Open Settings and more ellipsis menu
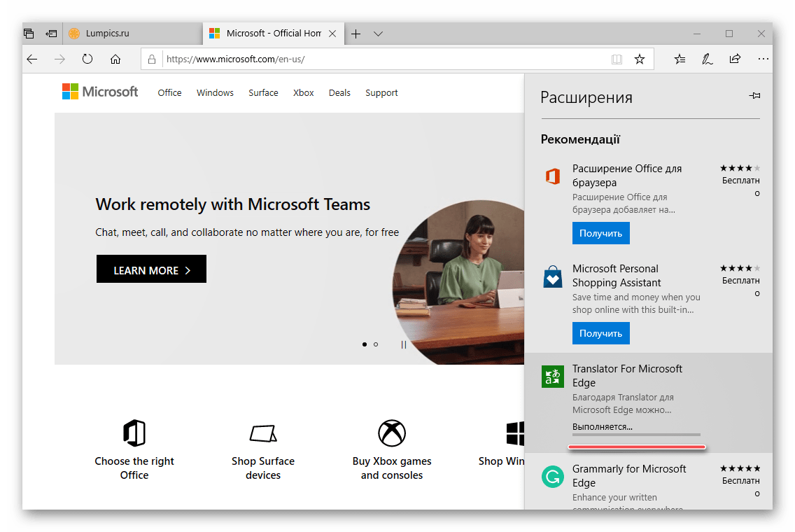 click(x=763, y=59)
